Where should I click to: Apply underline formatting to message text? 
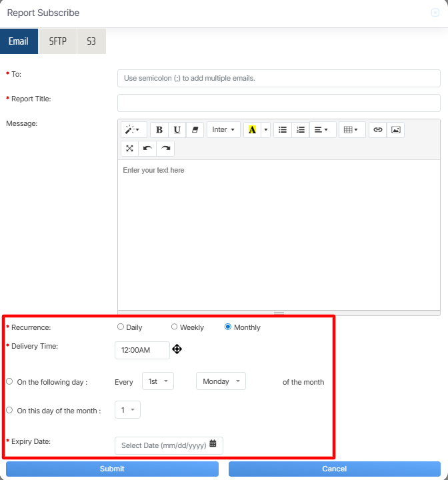(x=177, y=130)
